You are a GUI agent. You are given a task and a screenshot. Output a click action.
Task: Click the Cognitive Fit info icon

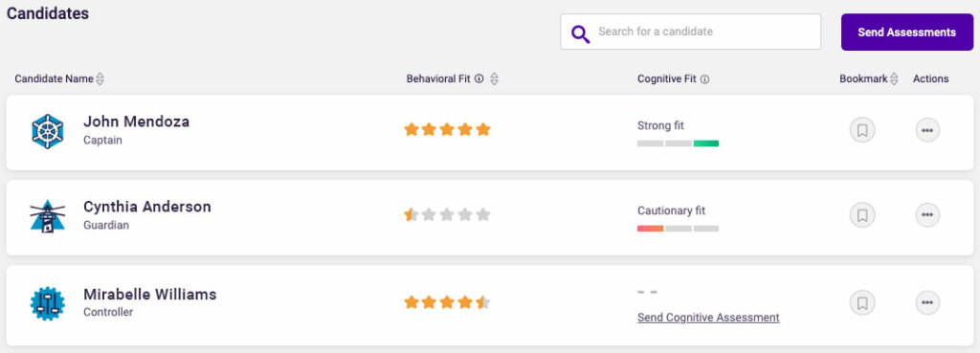pyautogui.click(x=704, y=79)
